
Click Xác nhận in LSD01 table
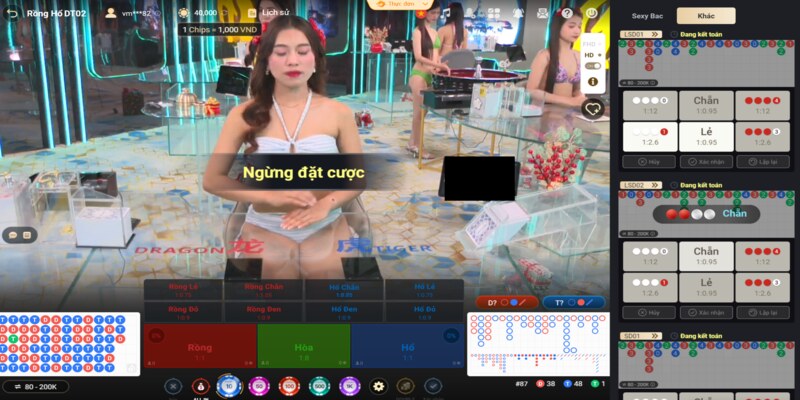point(706,162)
